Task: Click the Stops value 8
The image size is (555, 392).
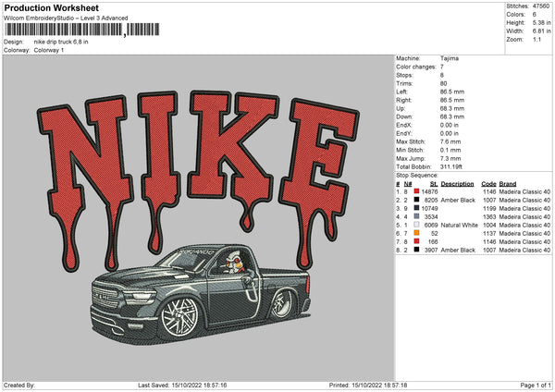Action: pos(442,75)
